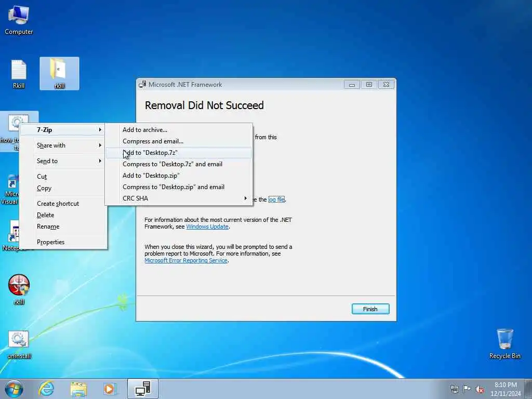Choose Rename in the context menu
This screenshot has height=399, width=532.
[63, 227]
